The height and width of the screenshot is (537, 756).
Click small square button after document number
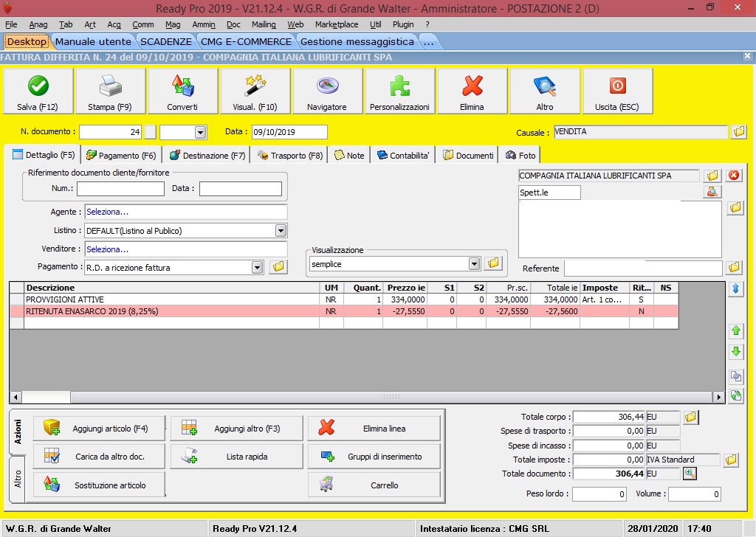click(151, 132)
